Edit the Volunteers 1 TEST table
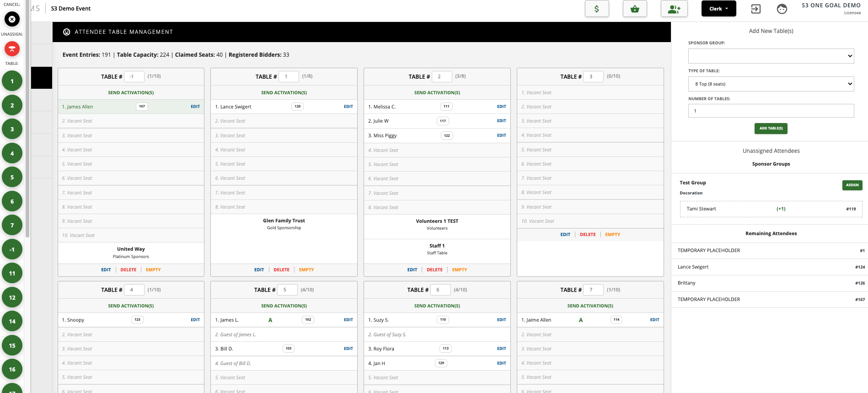Image resolution: width=868 pixels, height=393 pixels. point(412,270)
